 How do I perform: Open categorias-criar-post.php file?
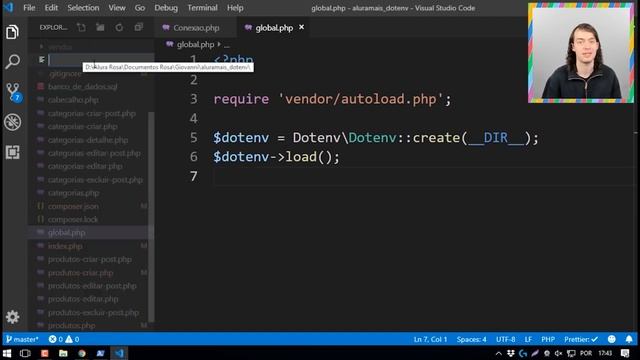[91, 113]
